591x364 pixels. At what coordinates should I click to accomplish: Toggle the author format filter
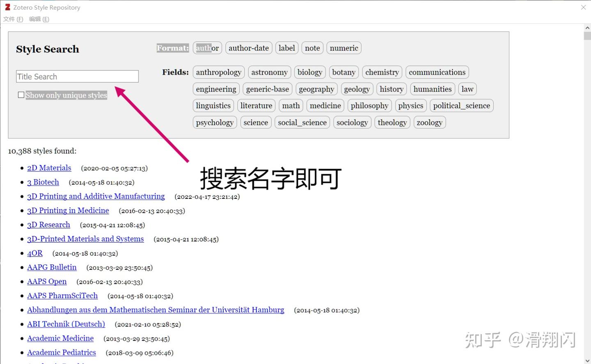coord(207,48)
